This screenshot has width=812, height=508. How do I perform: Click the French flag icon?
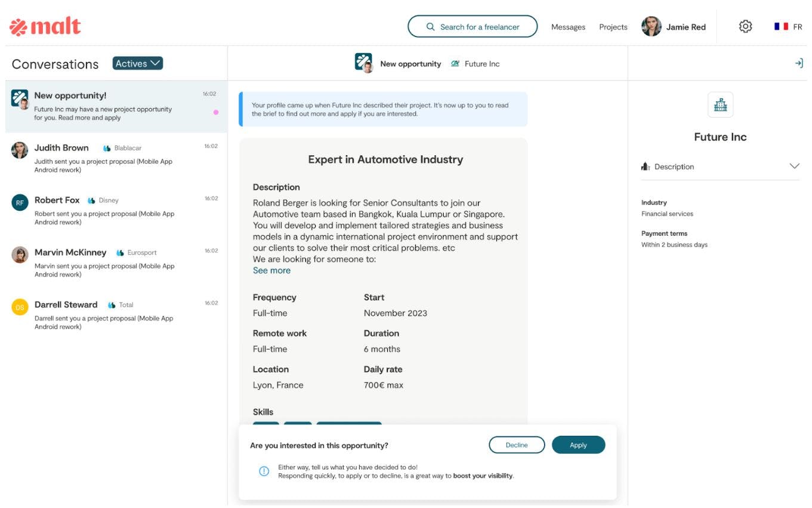[781, 27]
